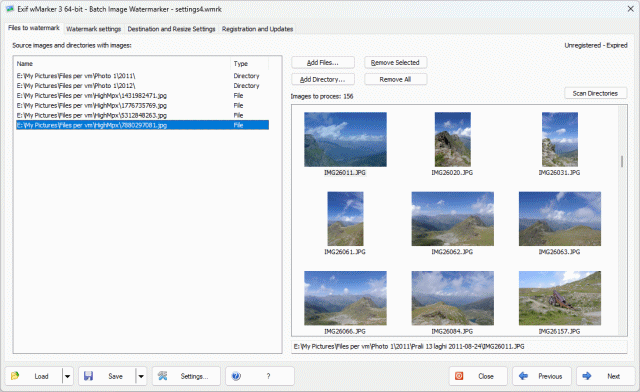Click the Save floppy disk icon

89,376
